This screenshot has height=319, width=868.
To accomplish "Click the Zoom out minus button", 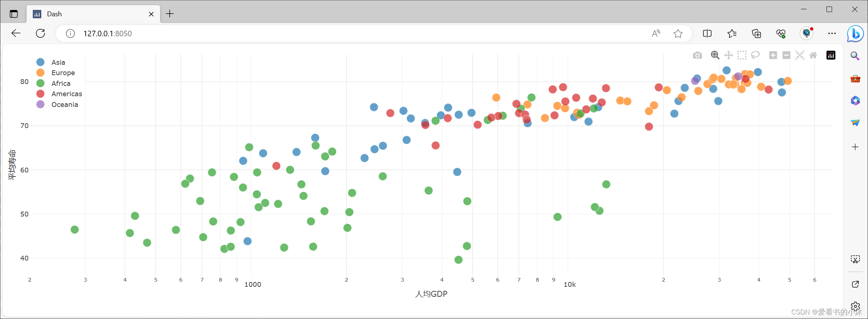I will click(786, 56).
